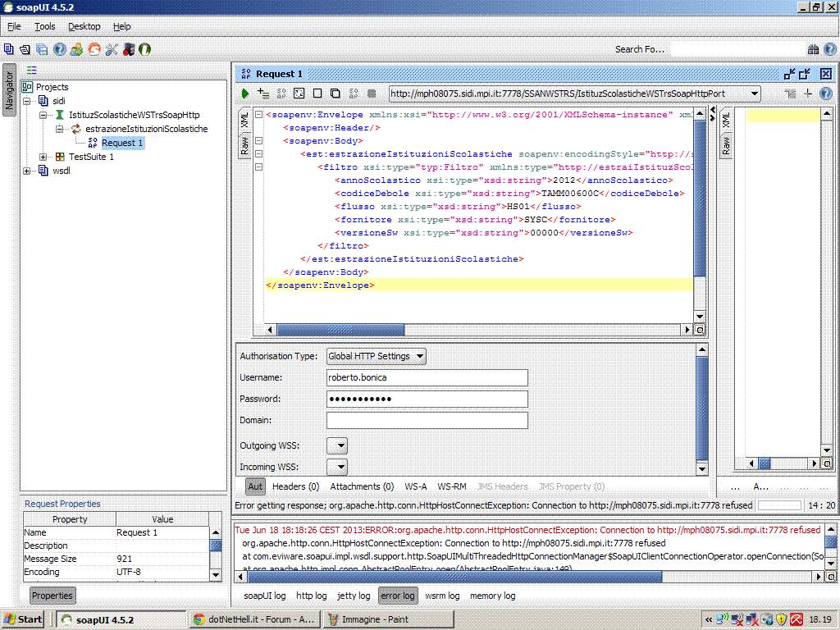Click the Navigator side tab
Viewport: 840px width, 630px height.
pyautogui.click(x=8, y=91)
